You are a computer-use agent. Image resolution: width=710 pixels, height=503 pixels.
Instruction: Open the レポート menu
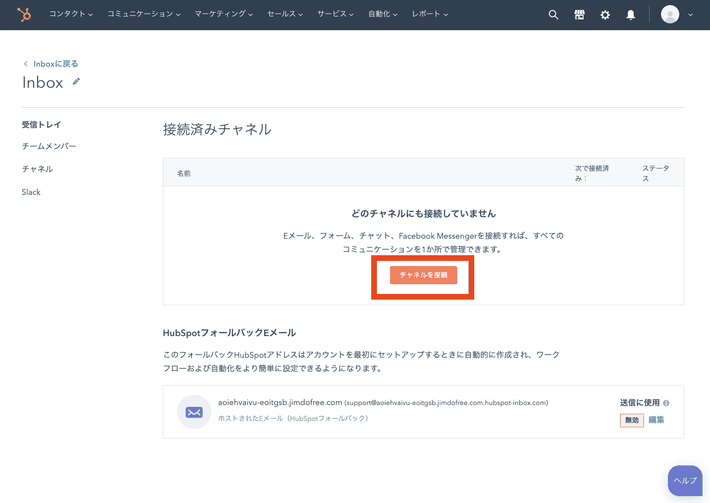tap(430, 14)
